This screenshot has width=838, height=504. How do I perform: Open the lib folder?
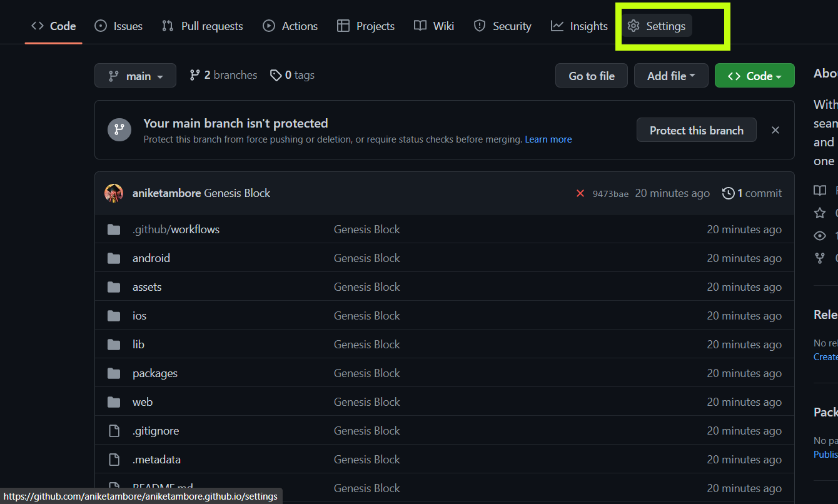(138, 345)
